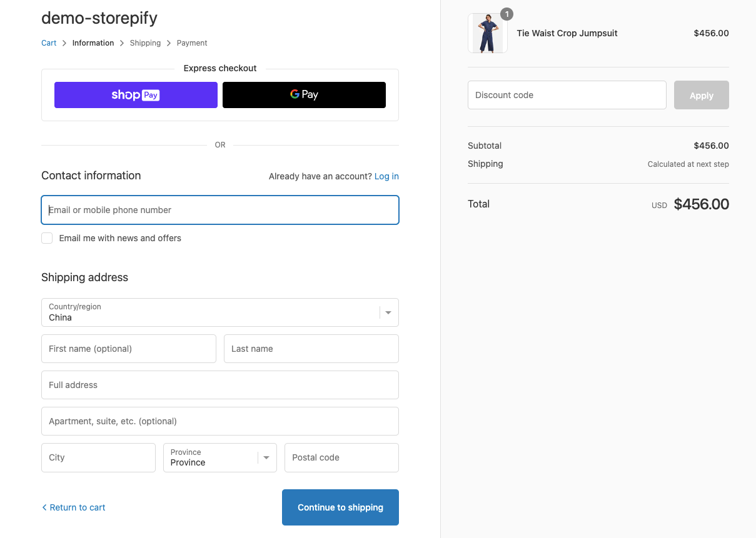Check Email me with news and offers

47,238
